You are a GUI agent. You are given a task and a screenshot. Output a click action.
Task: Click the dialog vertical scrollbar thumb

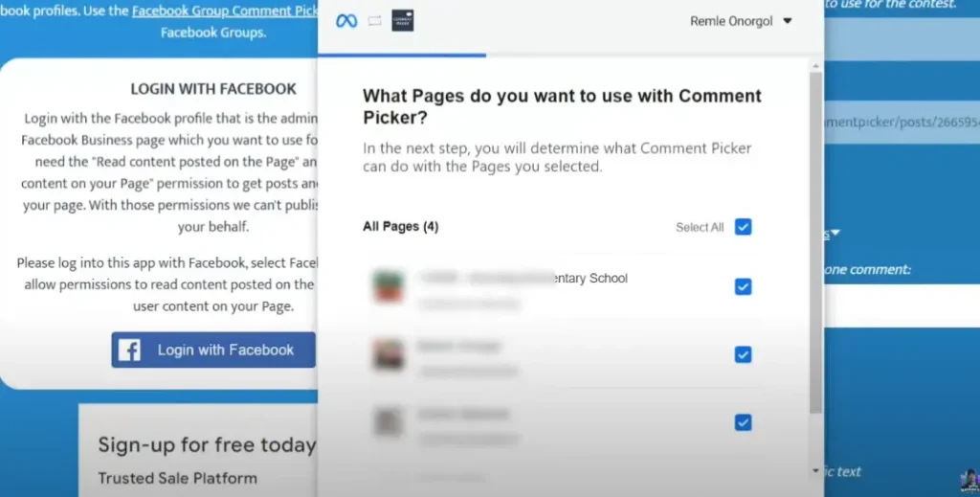click(815, 242)
